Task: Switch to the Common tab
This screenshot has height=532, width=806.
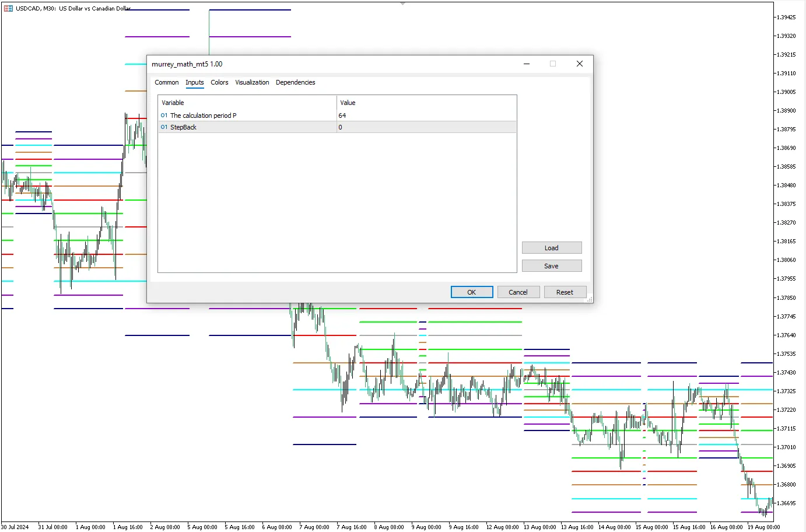Action: pos(166,82)
